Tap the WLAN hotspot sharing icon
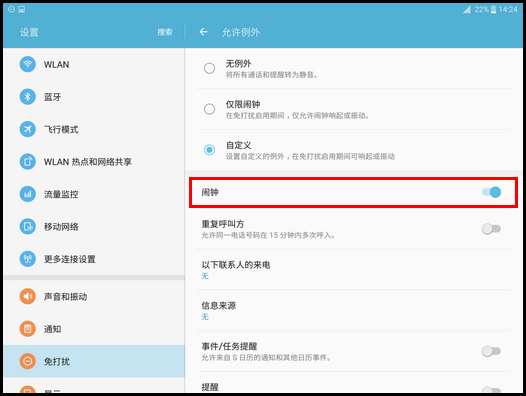Viewport: 526px width, 396px height. pos(28,161)
